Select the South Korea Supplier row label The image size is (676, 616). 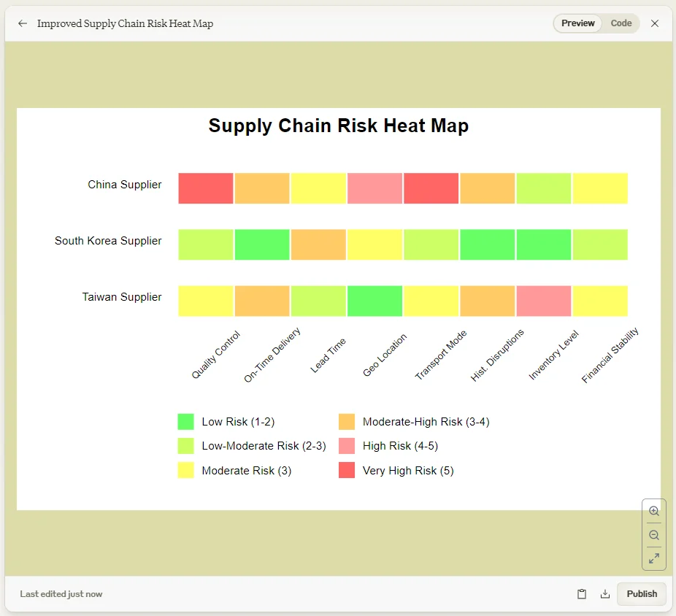click(108, 241)
